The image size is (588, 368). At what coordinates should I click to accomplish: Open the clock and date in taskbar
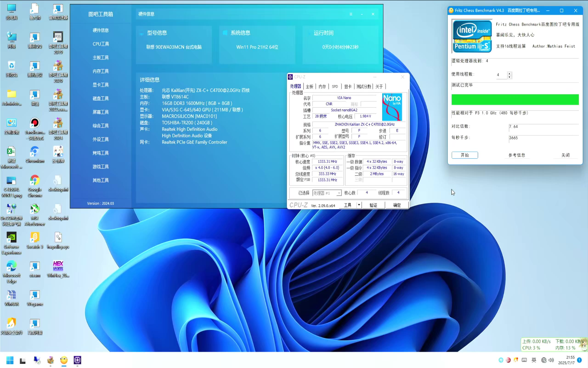(x=566, y=360)
